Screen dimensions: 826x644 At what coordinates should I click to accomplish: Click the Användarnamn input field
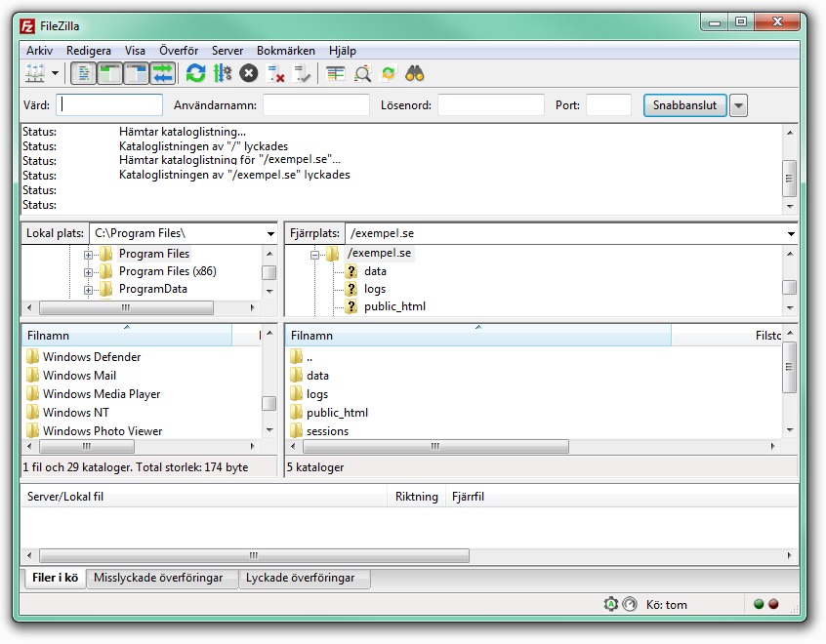click(x=316, y=104)
